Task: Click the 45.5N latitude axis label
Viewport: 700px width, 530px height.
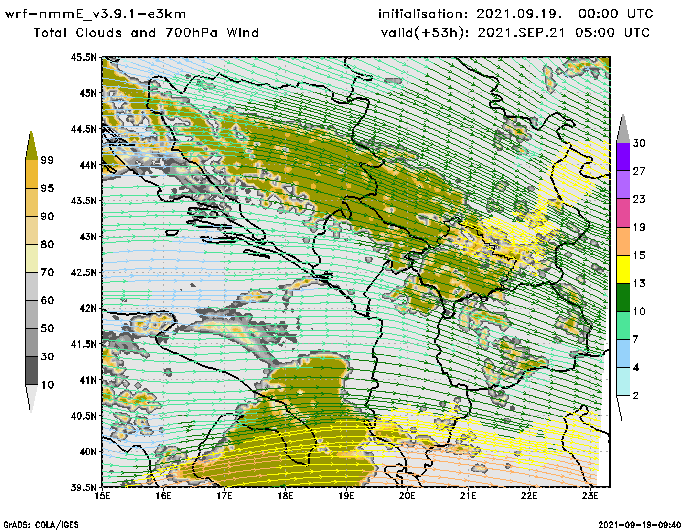Action: coord(83,57)
